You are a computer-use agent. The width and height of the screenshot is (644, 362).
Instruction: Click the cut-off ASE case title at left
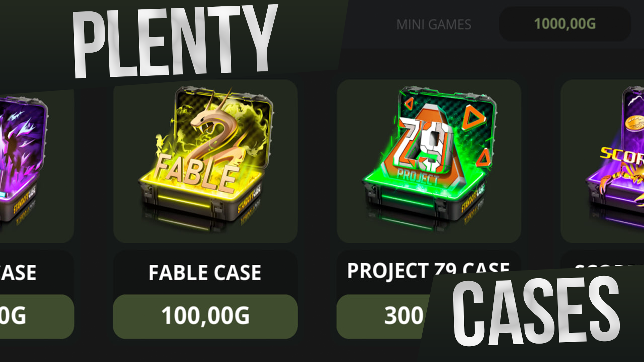(x=18, y=273)
